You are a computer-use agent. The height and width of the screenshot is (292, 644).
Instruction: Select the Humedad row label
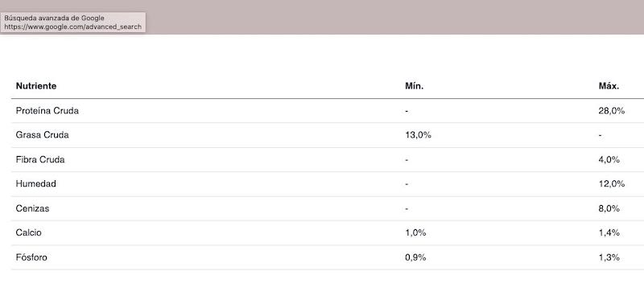tap(36, 184)
